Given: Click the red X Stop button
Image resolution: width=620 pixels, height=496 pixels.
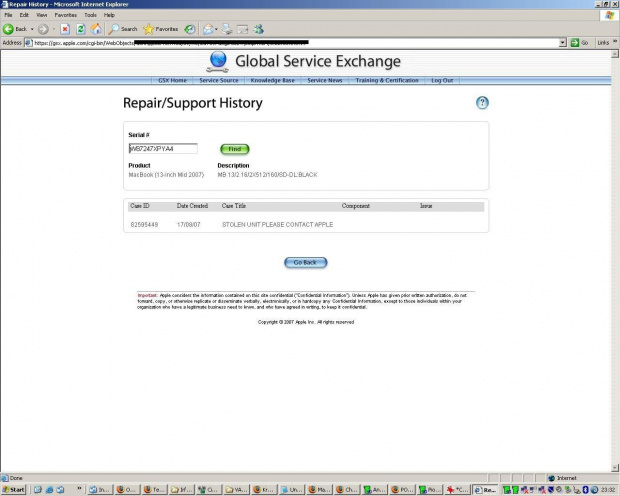Looking at the screenshot, I should (x=65, y=29).
